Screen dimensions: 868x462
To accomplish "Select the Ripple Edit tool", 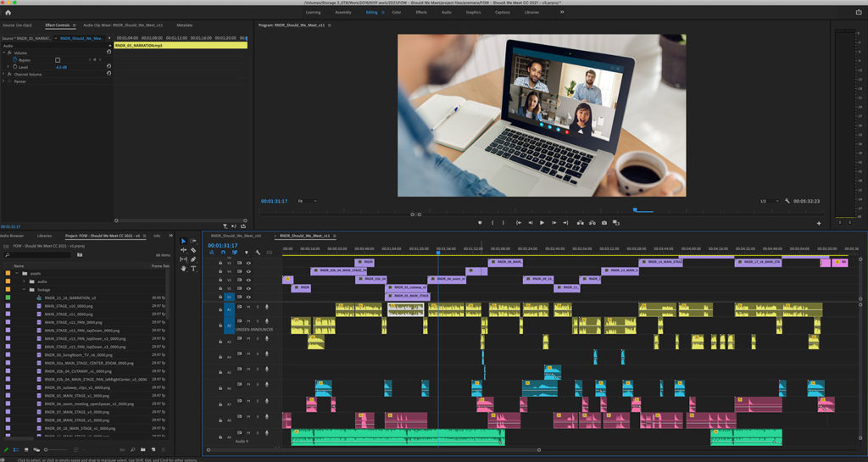I will pos(183,250).
